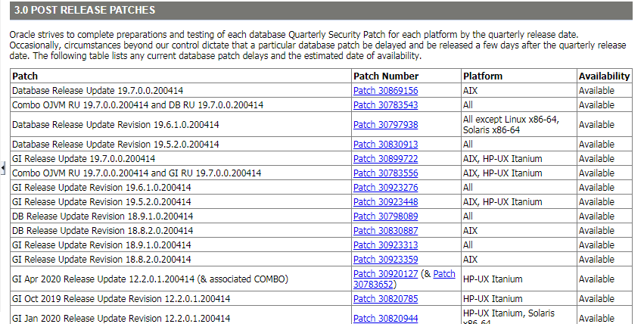Select 'Combo OJVM RU 19.7.0.0.200414 and GI RU' cell
Viewport: 644px width, 324px height.
pos(181,173)
